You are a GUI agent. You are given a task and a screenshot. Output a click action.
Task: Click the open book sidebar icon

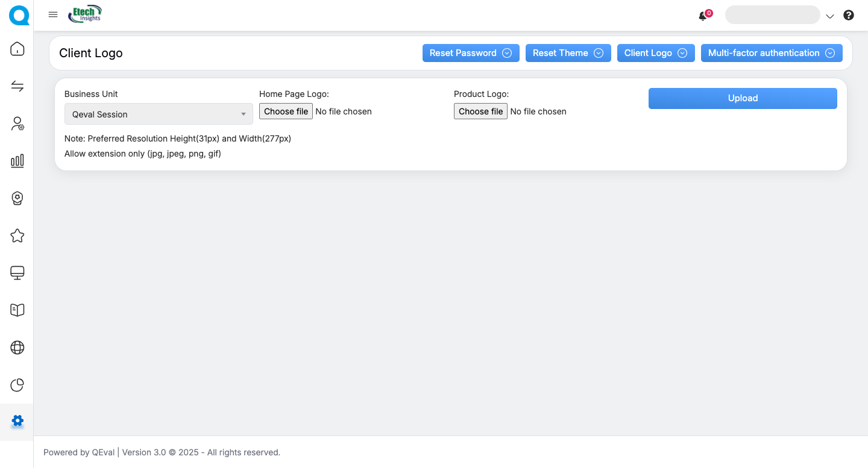[17, 310]
